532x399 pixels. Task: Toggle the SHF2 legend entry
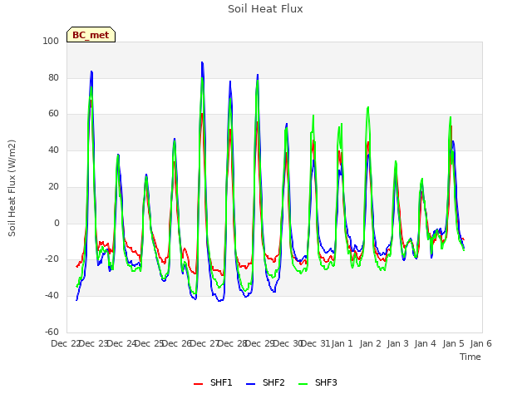pyautogui.click(x=265, y=382)
